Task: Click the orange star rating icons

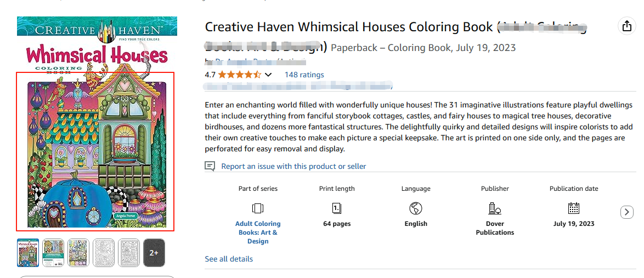Action: pyautogui.click(x=240, y=75)
